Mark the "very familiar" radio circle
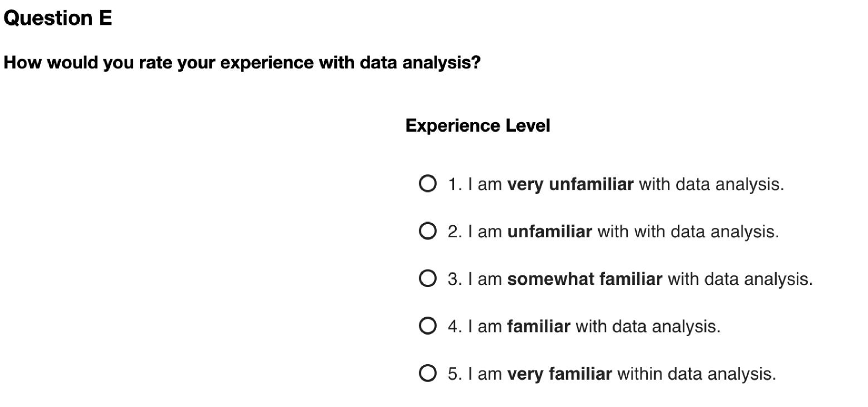Image resolution: width=868 pixels, height=407 pixels. pyautogui.click(x=427, y=374)
